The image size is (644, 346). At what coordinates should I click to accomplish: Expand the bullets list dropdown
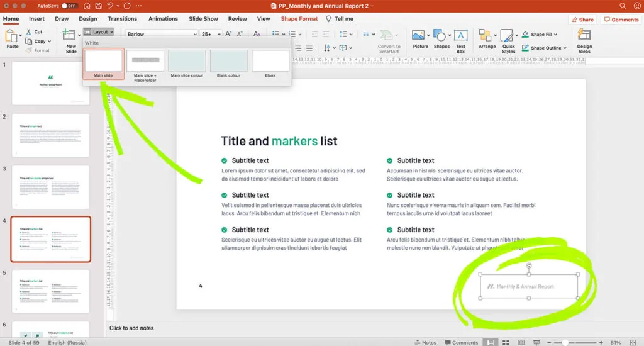(x=284, y=34)
